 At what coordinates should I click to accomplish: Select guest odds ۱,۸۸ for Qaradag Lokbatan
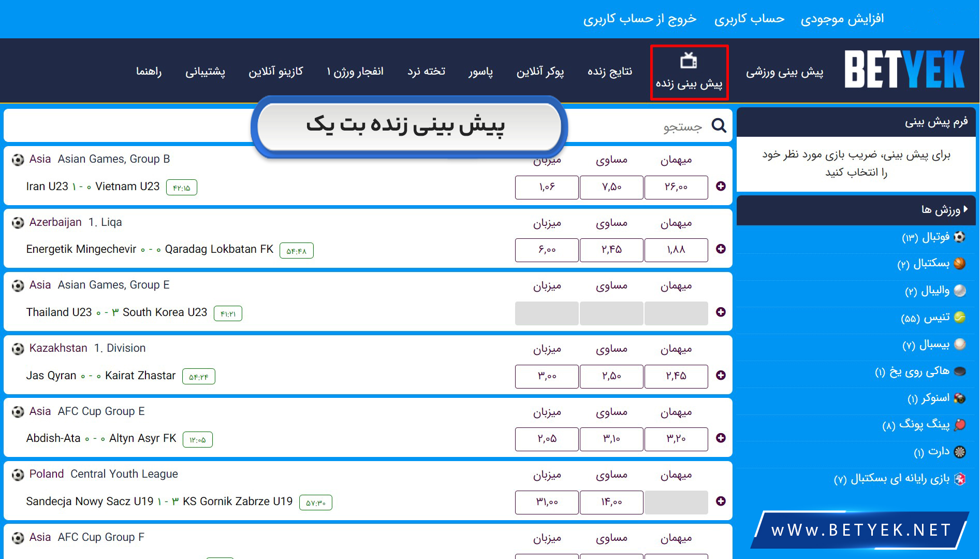tap(676, 250)
